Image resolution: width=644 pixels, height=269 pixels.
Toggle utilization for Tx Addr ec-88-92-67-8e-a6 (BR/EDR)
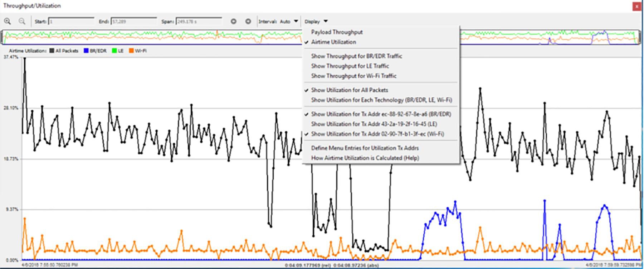point(381,114)
